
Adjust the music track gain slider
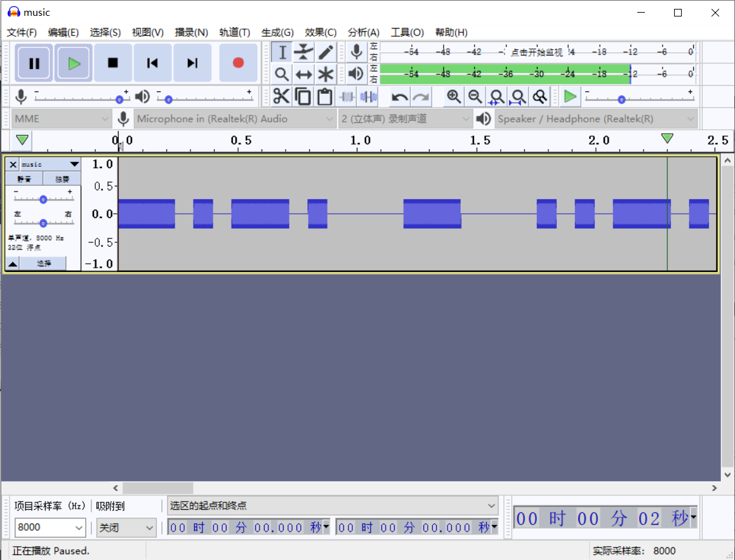click(x=43, y=199)
